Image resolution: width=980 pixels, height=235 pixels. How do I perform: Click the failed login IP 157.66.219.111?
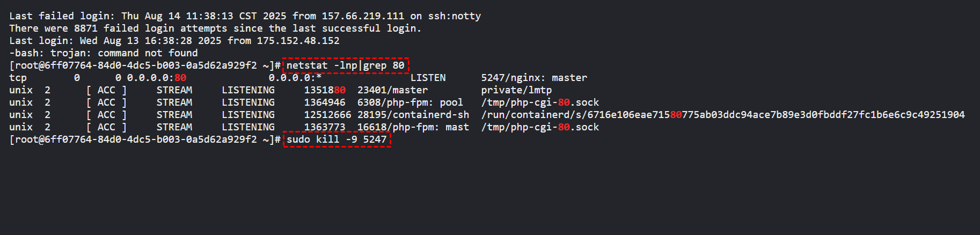363,16
